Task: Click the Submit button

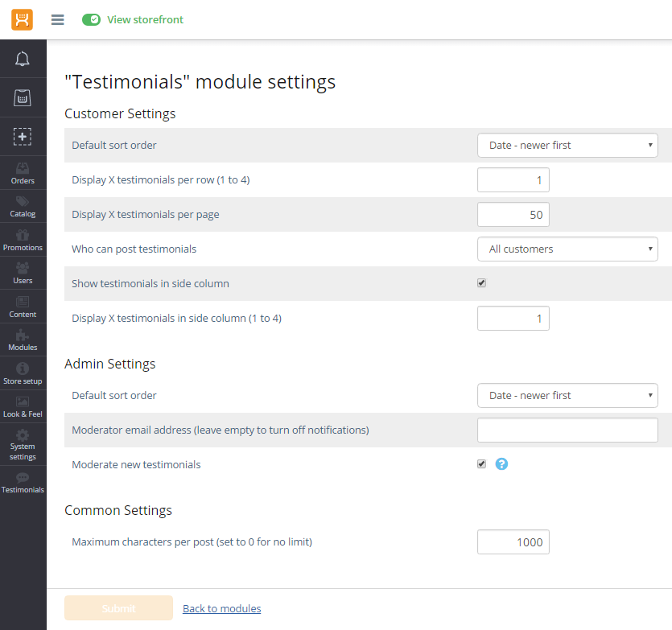Action: pos(118,608)
